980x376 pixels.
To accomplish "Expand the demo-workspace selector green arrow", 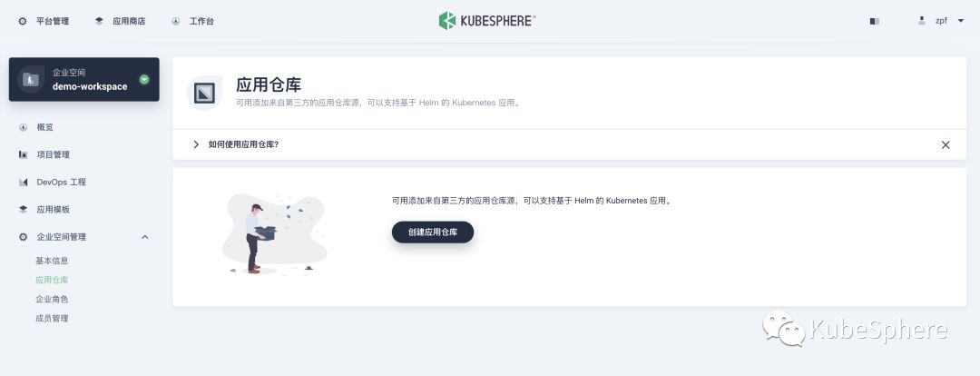I will tap(144, 79).
